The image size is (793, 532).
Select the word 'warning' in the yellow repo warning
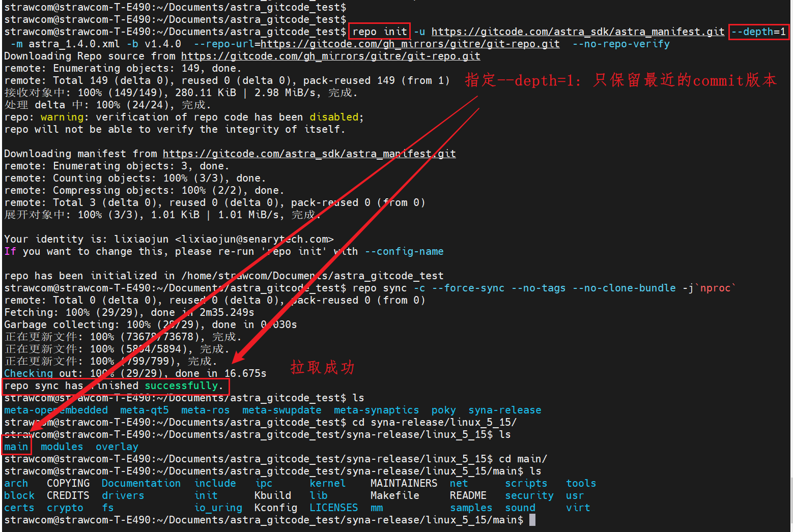[62, 117]
